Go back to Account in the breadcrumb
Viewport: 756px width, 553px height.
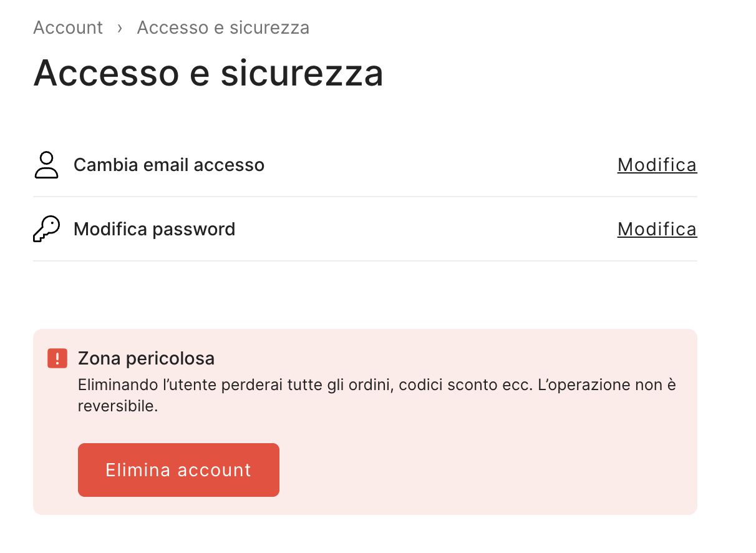[68, 28]
